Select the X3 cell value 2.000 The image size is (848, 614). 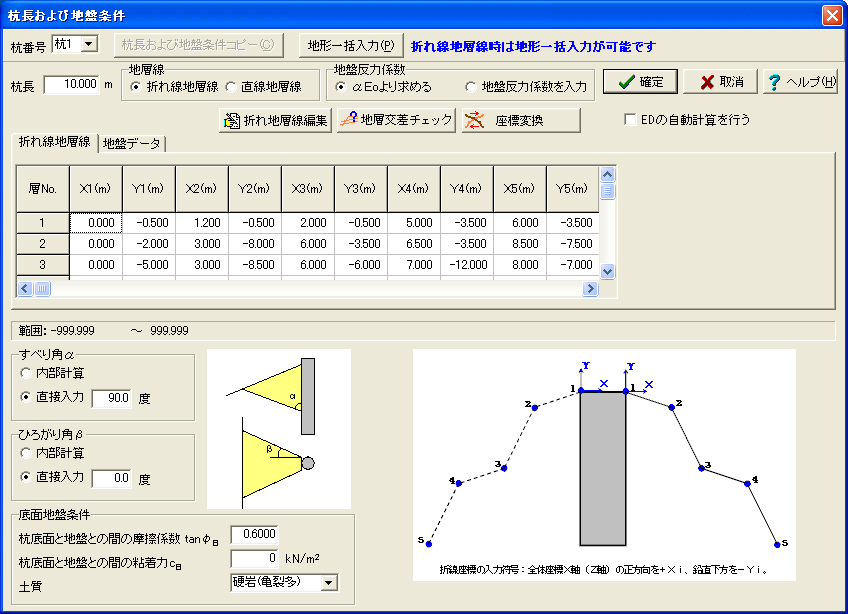(x=308, y=223)
